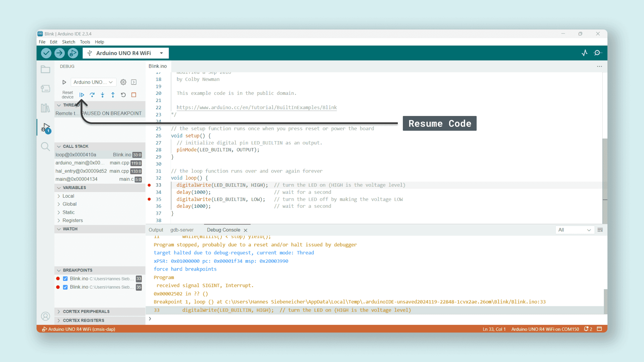
Task: Open Boards Manager in the sidebar
Action: click(x=45, y=88)
